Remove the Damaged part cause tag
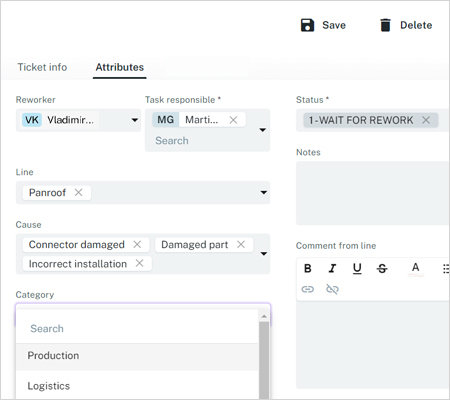 point(241,245)
